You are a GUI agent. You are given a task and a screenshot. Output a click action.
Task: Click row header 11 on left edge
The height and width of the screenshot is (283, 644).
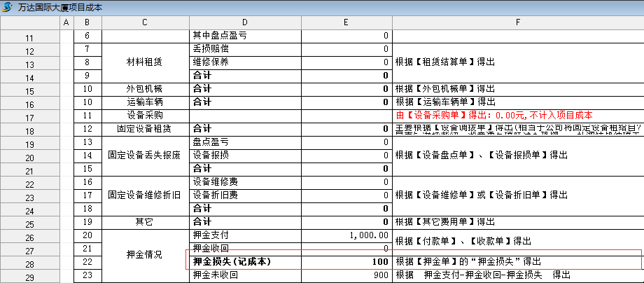pos(29,38)
